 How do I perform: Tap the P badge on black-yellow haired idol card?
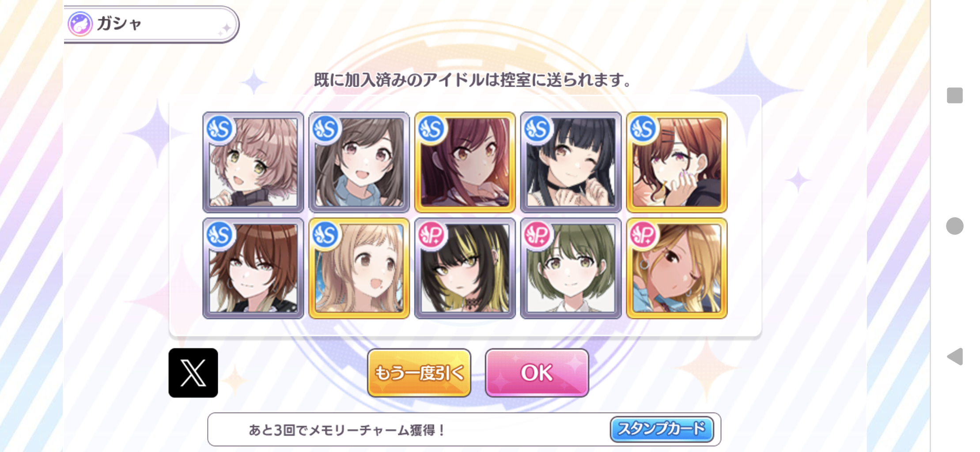(431, 235)
